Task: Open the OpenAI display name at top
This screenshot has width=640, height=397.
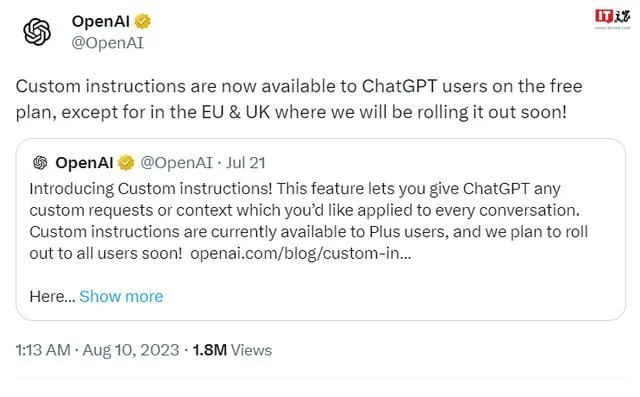Action: point(100,21)
